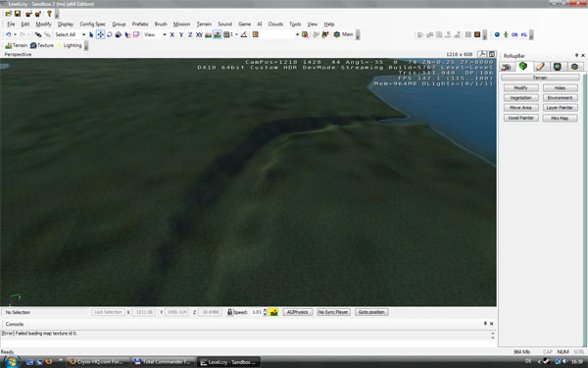Open the Terrain menu
588x368 pixels.
coord(204,24)
